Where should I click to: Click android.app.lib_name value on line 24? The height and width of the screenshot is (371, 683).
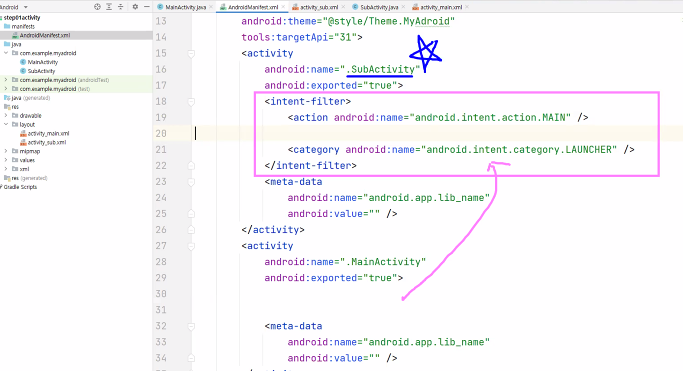tap(426, 198)
